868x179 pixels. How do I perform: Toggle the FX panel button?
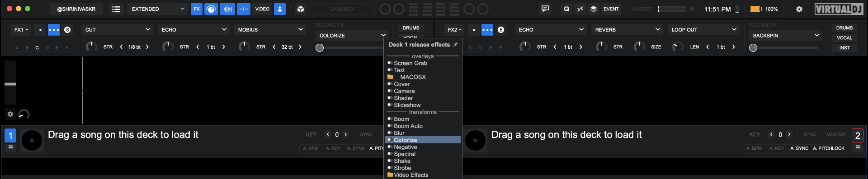[x=197, y=9]
